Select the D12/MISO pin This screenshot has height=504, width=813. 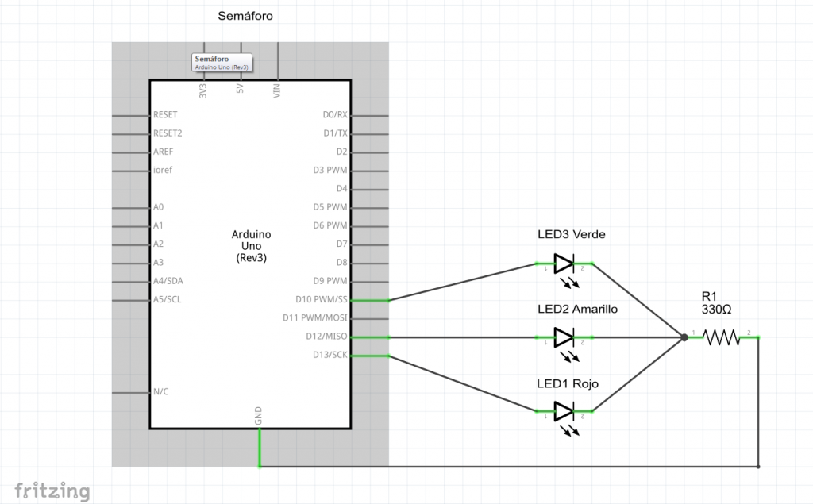point(370,337)
